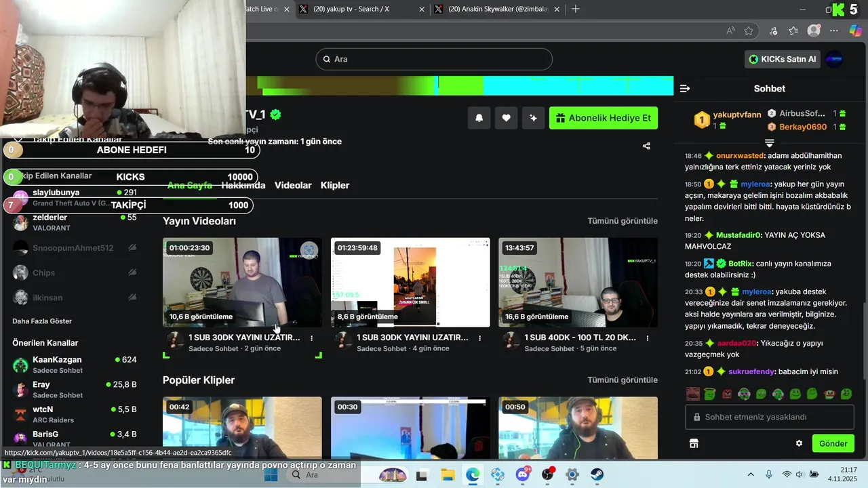Open BarisG channel in sidebar
The height and width of the screenshot is (488, 868).
click(x=75, y=439)
